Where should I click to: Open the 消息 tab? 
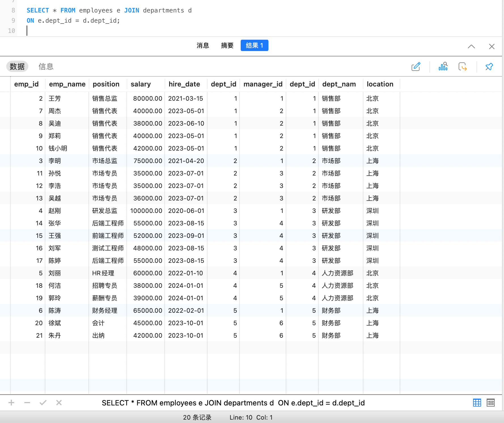[x=203, y=45]
